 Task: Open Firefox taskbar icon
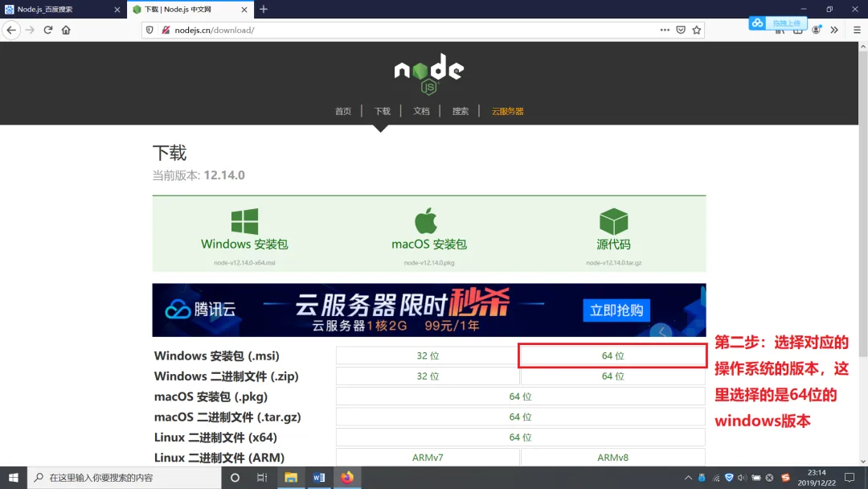[x=347, y=478]
